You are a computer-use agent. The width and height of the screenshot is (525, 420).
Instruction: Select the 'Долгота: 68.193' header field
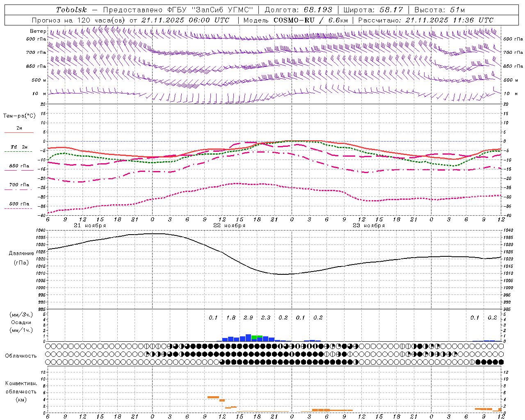(298, 9)
